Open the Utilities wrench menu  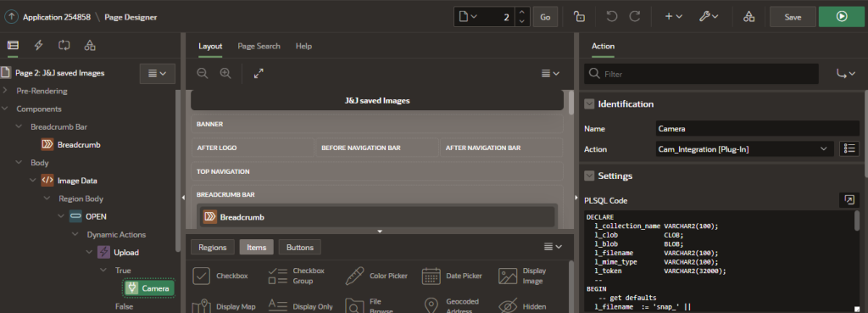pyautogui.click(x=709, y=17)
